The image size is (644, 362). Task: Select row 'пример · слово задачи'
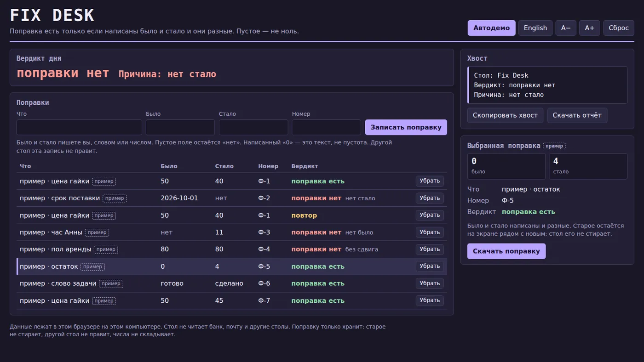tap(231, 283)
